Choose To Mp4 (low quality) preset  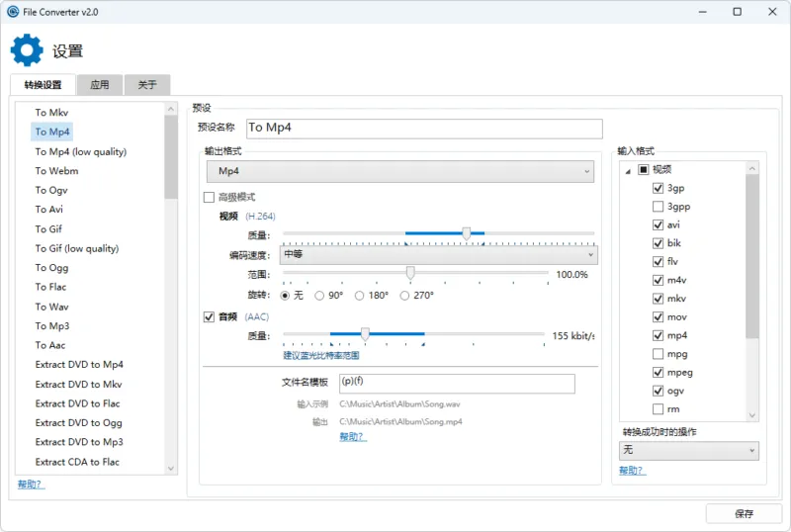pyautogui.click(x=81, y=151)
